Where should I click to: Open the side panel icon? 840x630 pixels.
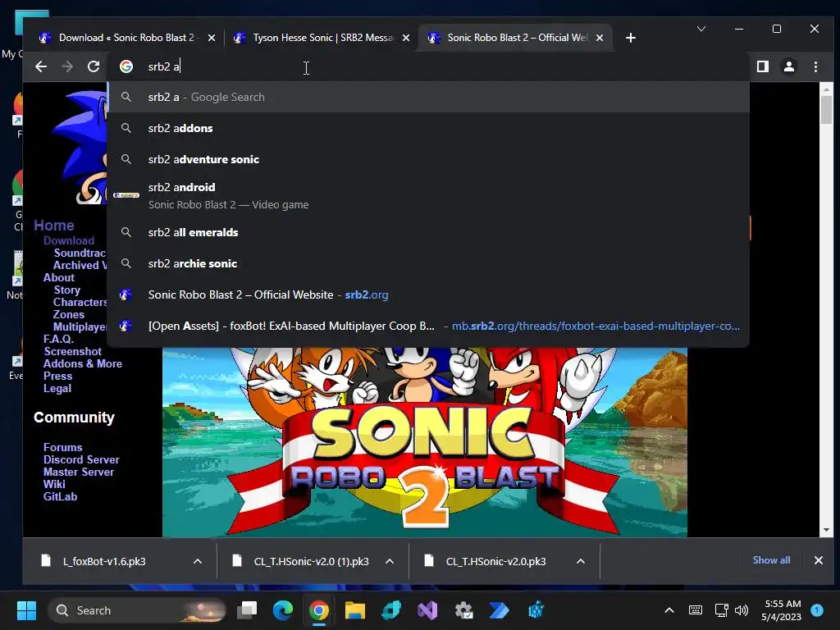coord(763,66)
